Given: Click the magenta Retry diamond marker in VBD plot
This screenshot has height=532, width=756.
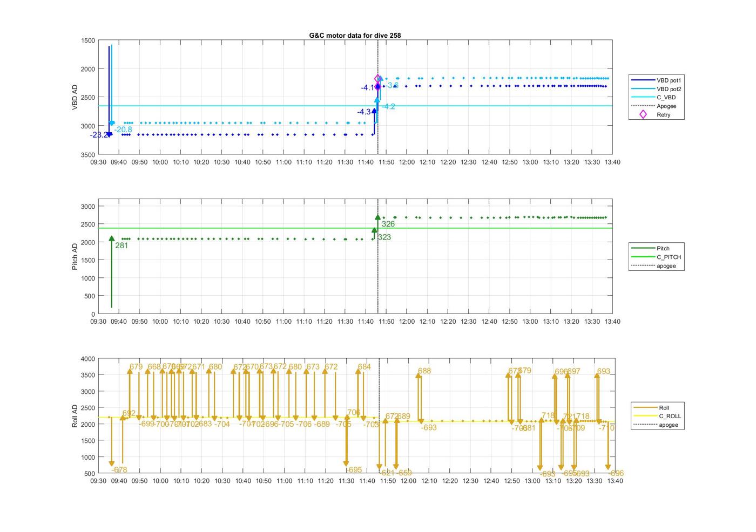Looking at the screenshot, I should [378, 79].
